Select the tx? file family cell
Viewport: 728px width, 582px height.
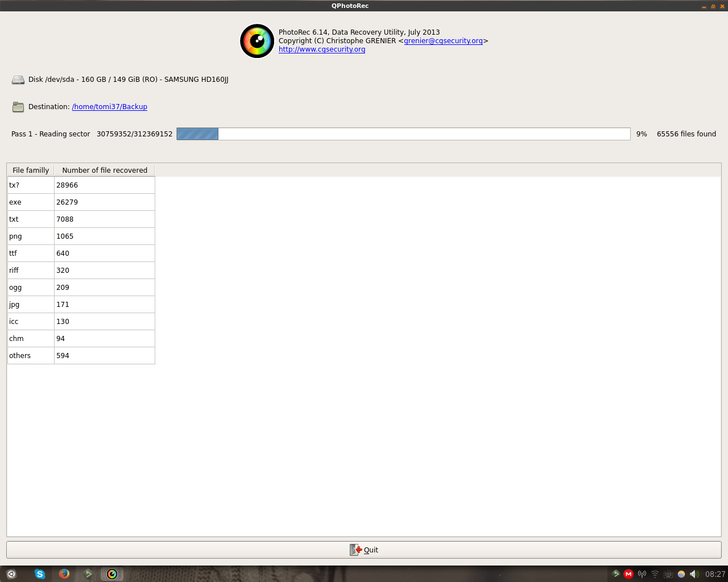pos(31,185)
